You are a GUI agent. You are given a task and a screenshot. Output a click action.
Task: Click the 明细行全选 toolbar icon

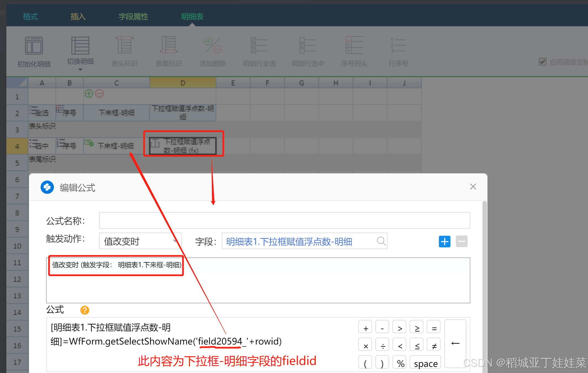pos(259,45)
